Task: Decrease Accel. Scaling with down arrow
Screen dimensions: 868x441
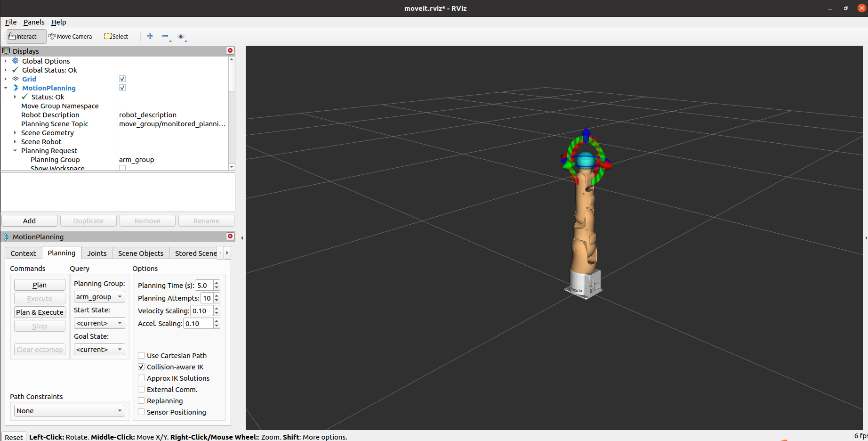Action: pos(217,326)
